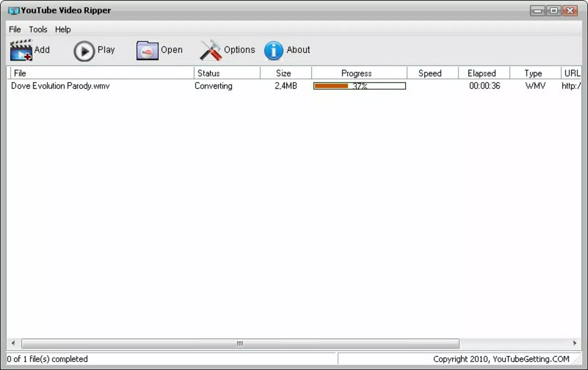Open the File menu
The width and height of the screenshot is (588, 370).
(x=15, y=29)
